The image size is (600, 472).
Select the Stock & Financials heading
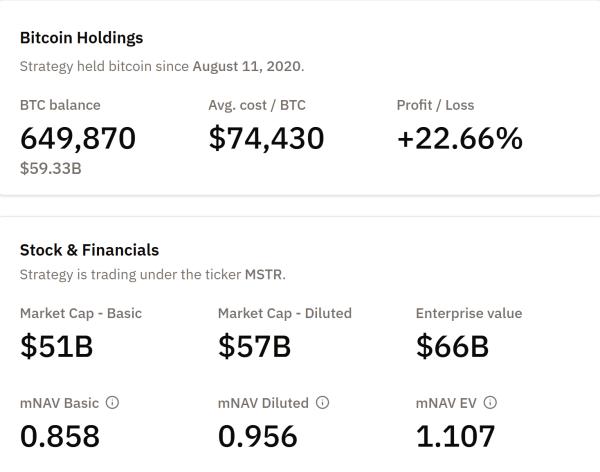[x=89, y=250]
